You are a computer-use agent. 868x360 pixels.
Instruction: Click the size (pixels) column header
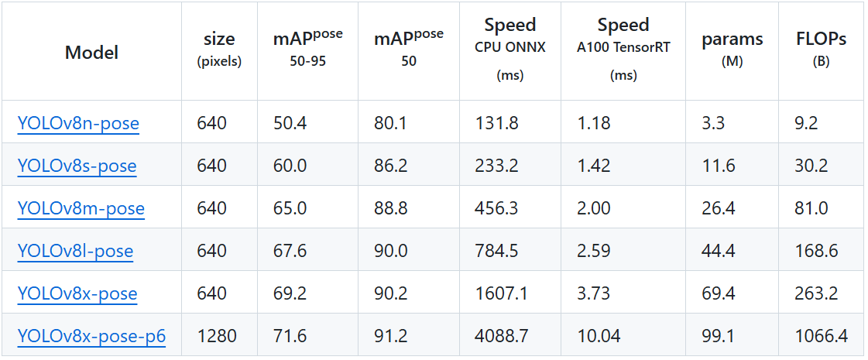pyautogui.click(x=219, y=50)
